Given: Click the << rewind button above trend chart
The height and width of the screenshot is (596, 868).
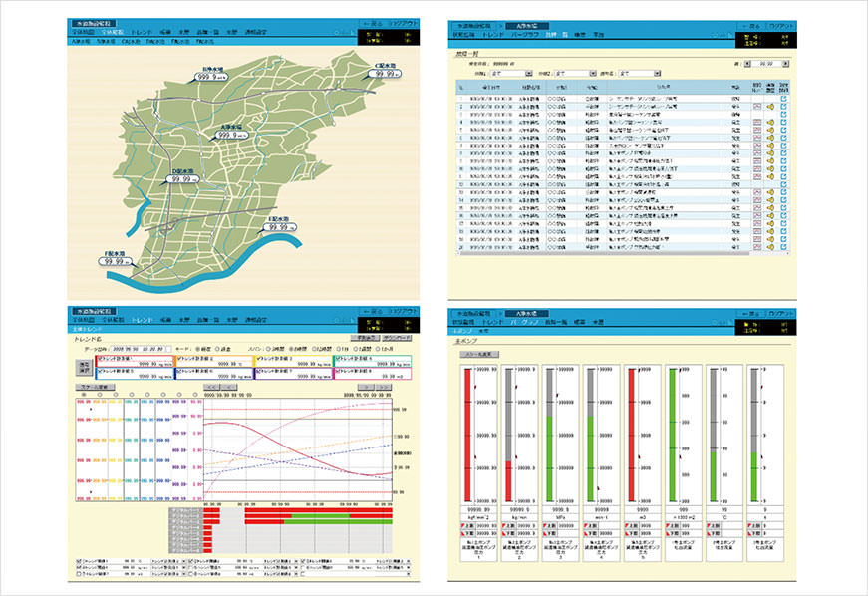Looking at the screenshot, I should 212,387.
